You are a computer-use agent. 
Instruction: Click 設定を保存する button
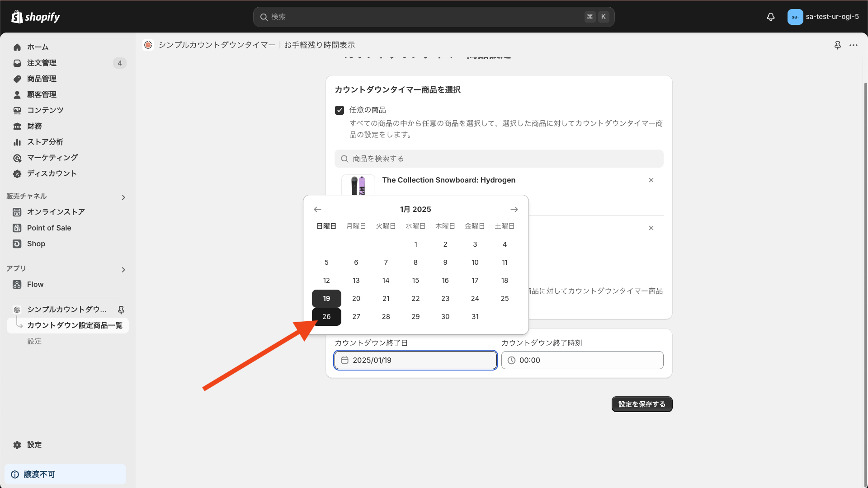pyautogui.click(x=642, y=404)
